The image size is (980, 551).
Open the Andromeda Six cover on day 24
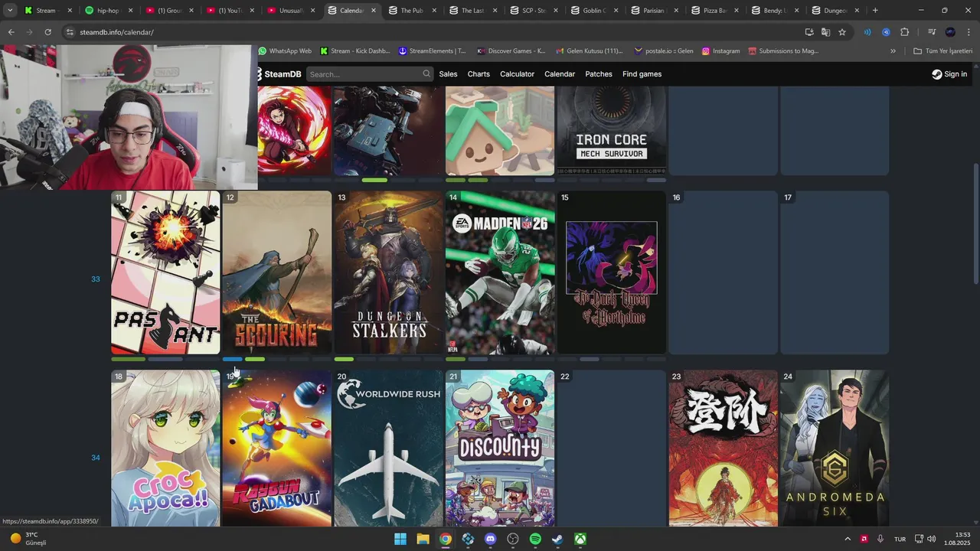835,448
